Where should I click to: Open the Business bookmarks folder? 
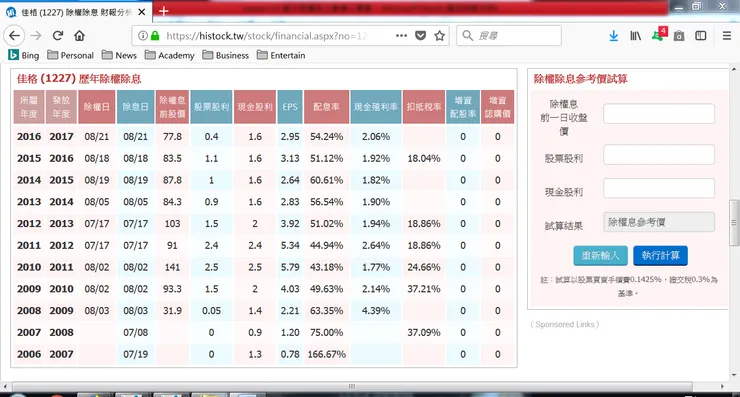[x=226, y=55]
